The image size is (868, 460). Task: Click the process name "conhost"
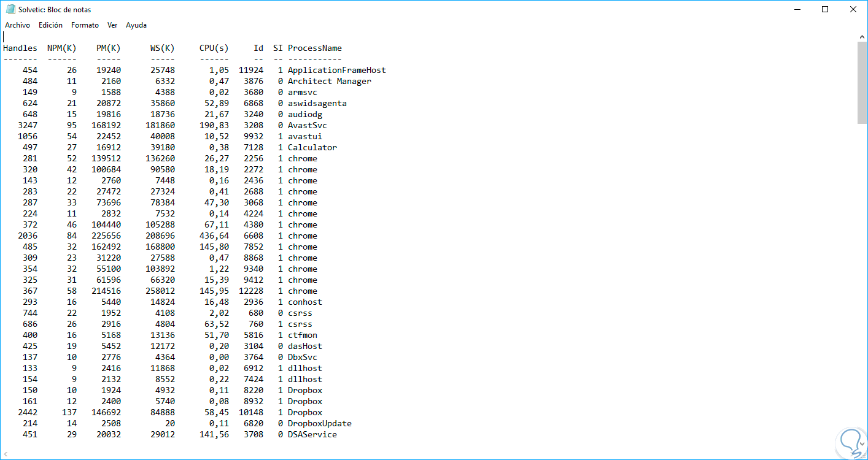[305, 302]
